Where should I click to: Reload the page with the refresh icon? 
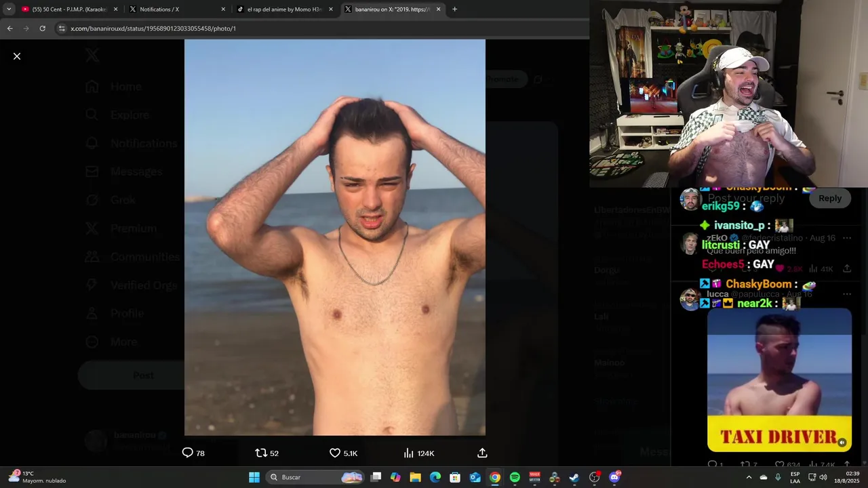[x=42, y=28]
